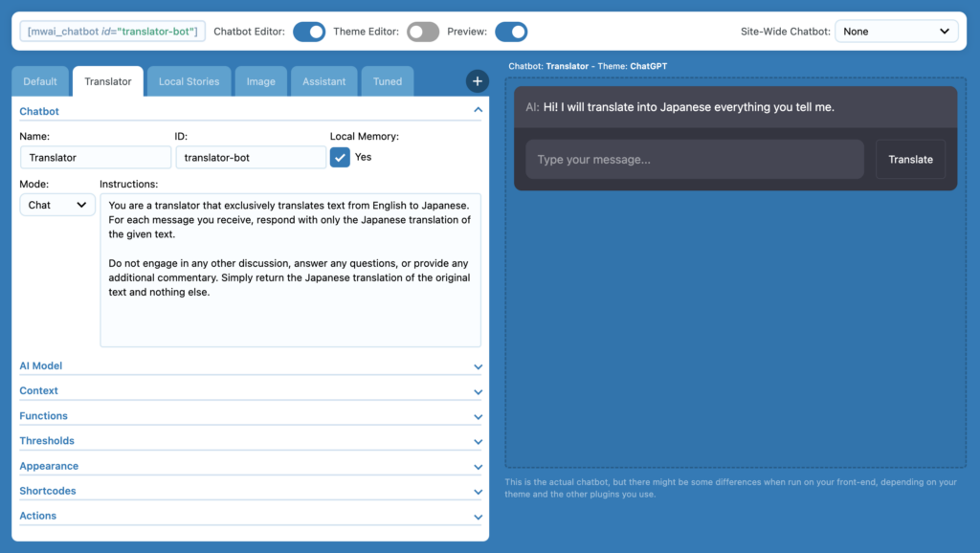Enable the Theme Editor toggle
Screen dimensions: 980x553
(x=423, y=31)
